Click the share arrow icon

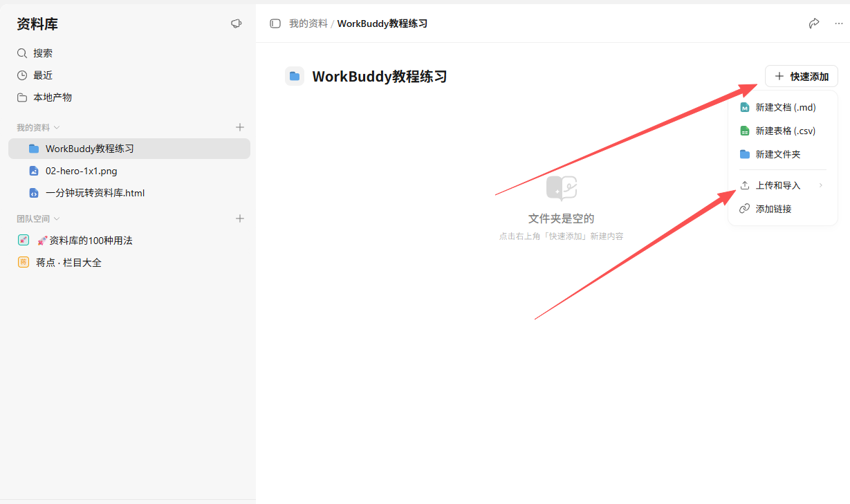point(814,24)
